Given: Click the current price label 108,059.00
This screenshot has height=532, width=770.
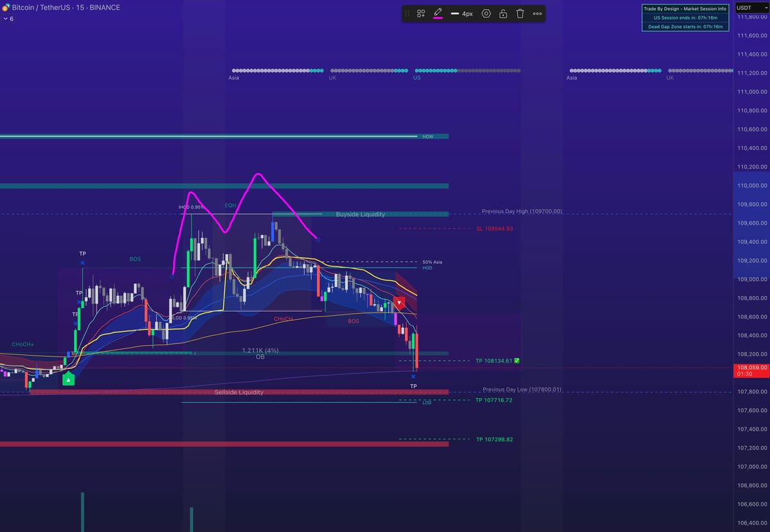Looking at the screenshot, I should (751, 368).
